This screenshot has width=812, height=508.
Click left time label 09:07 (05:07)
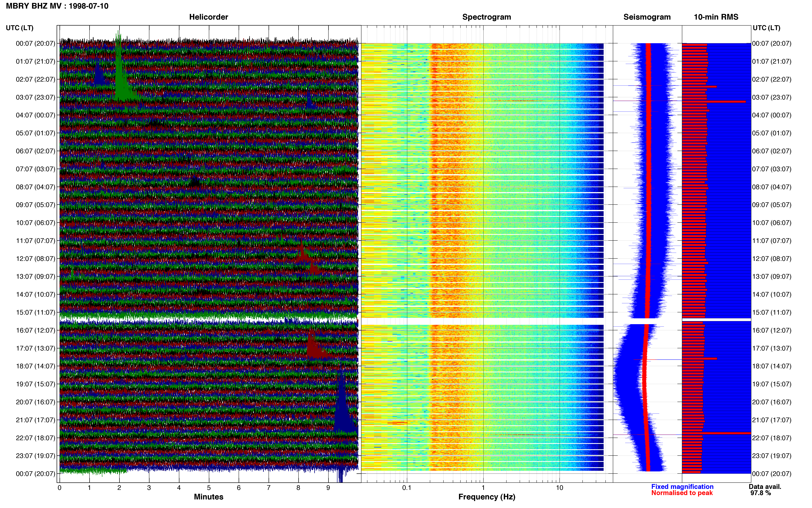(x=36, y=205)
